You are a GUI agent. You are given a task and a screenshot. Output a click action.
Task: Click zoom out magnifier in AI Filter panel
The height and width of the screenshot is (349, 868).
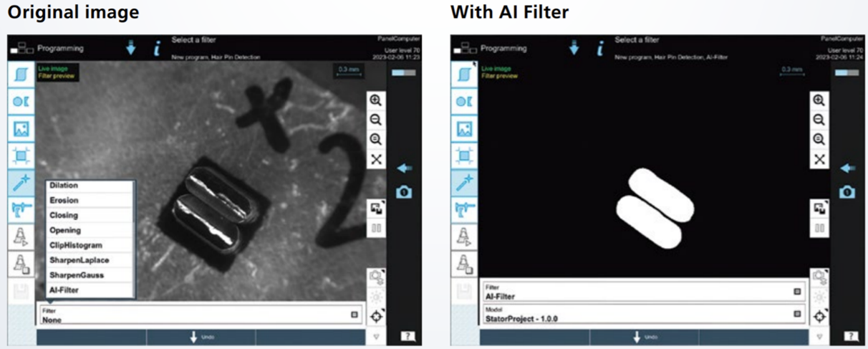pos(819,120)
